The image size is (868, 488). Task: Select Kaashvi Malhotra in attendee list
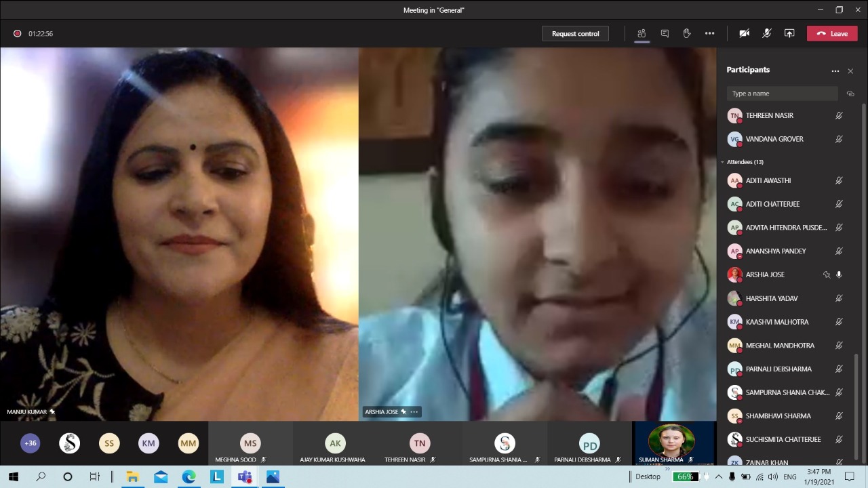(776, 322)
